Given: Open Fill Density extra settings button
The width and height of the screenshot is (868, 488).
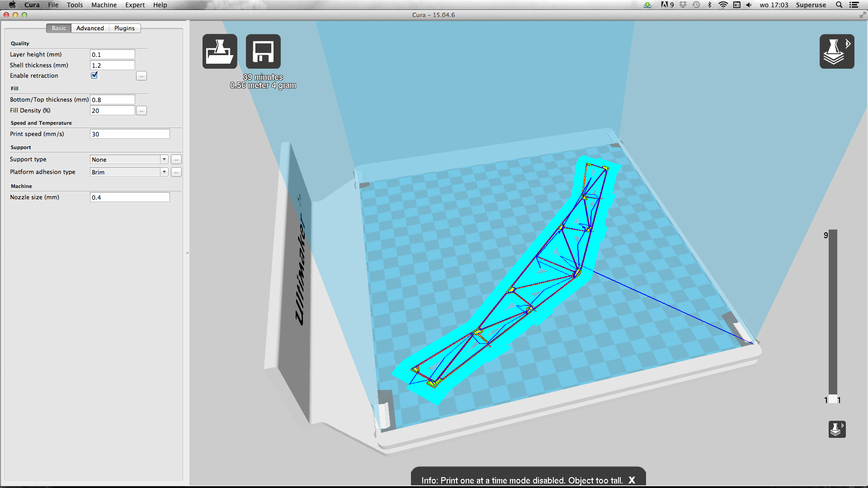Looking at the screenshot, I should (x=142, y=111).
